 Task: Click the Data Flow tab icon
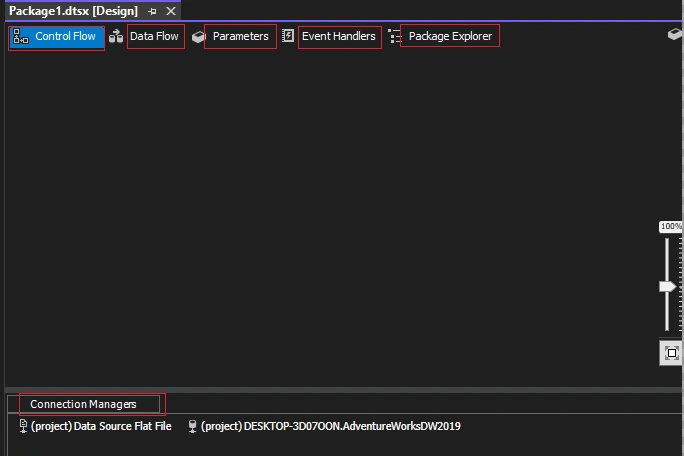click(x=116, y=37)
